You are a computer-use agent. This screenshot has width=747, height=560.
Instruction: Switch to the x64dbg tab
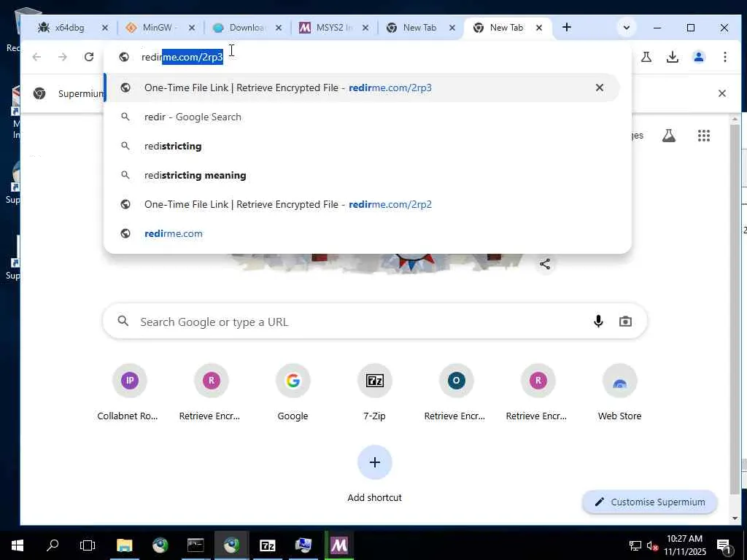pos(69,28)
